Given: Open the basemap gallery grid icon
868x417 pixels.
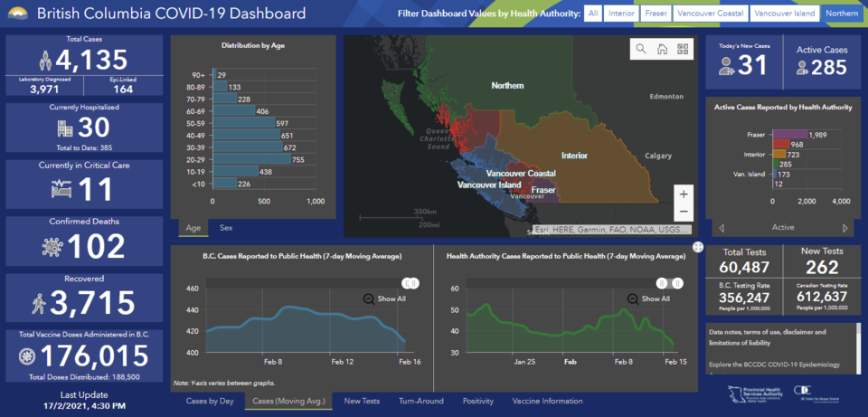Looking at the screenshot, I should pyautogui.click(x=682, y=49).
